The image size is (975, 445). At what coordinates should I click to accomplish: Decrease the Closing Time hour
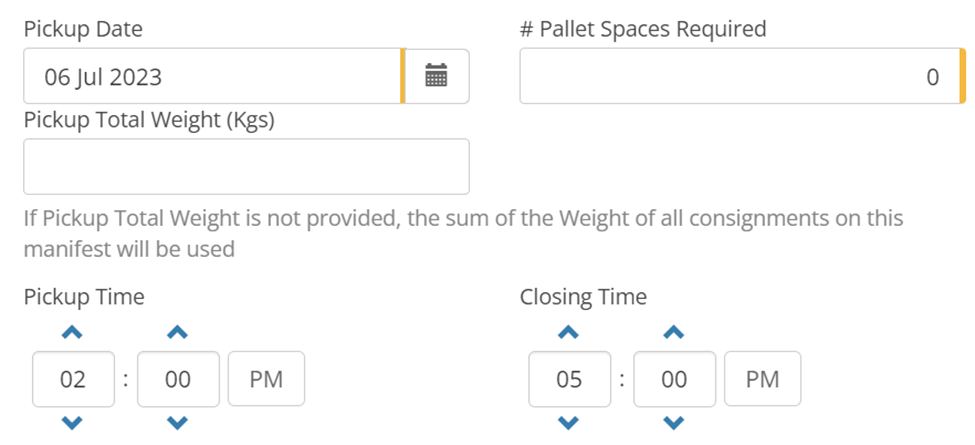(568, 423)
